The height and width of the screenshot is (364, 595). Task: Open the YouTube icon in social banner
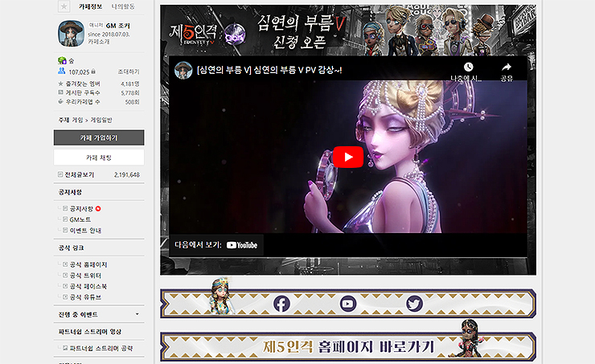[347, 304]
